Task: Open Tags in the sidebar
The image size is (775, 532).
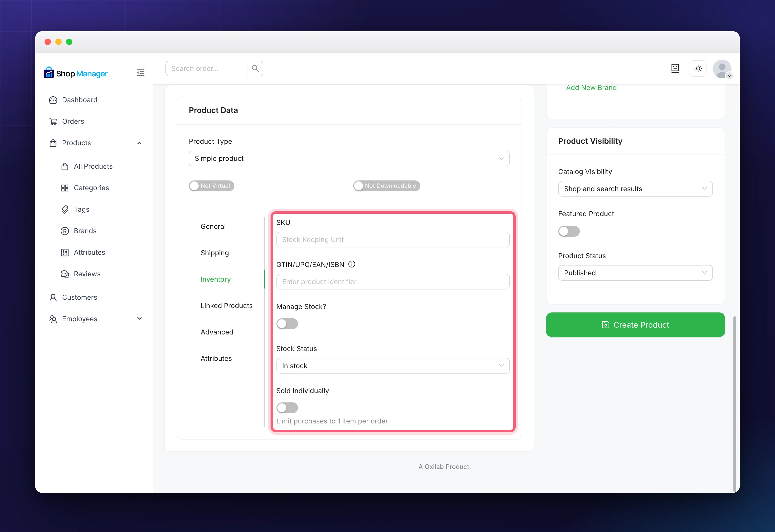Action: coord(75,209)
